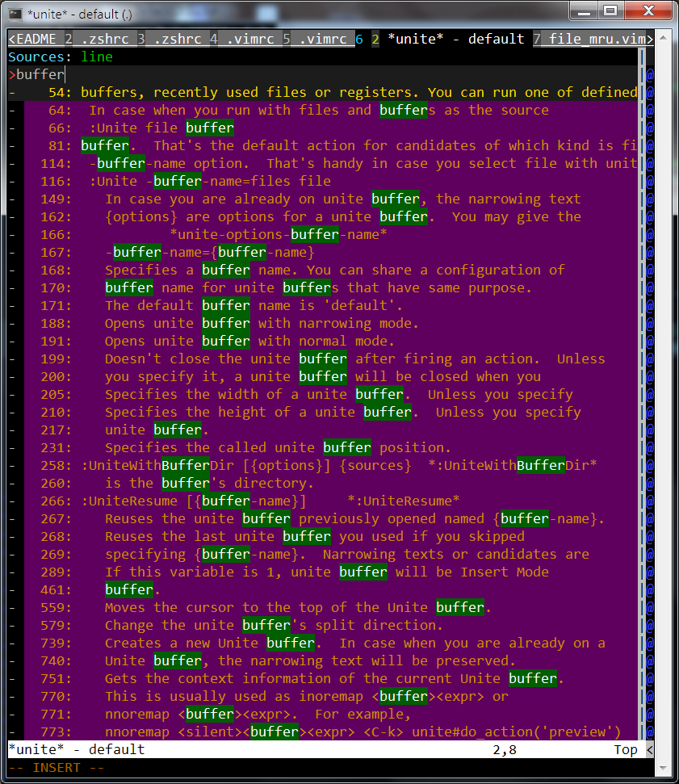Select candidate line 205 'Specifies the width'
The image size is (679, 784).
(x=323, y=395)
